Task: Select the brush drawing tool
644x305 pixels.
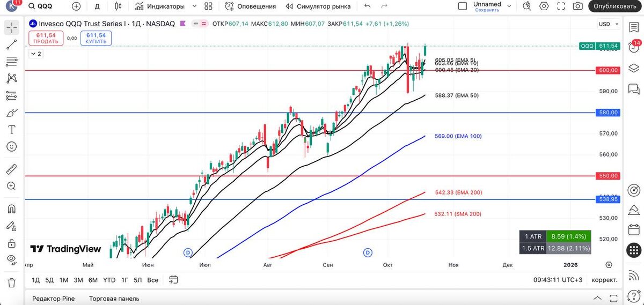Action: point(11,113)
